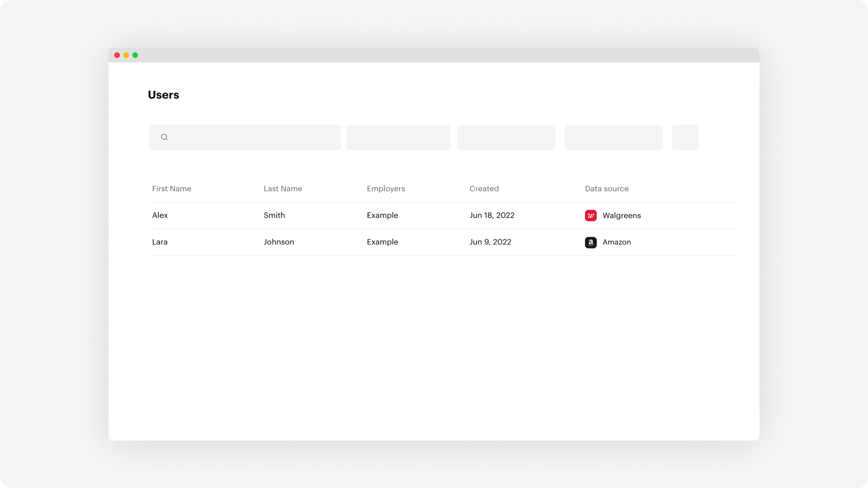Select the Johnson last name cell
This screenshot has height=488, width=868.
tap(278, 242)
